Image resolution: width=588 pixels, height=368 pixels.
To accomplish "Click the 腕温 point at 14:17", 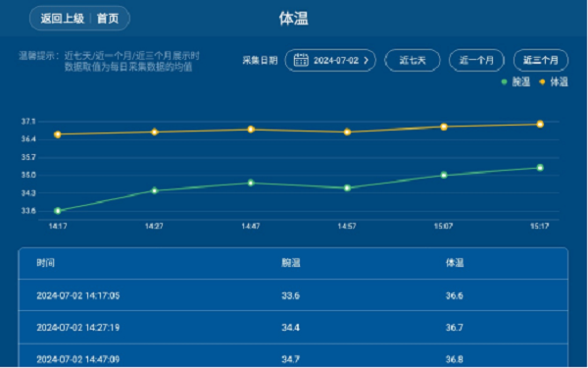I will click(x=58, y=211).
